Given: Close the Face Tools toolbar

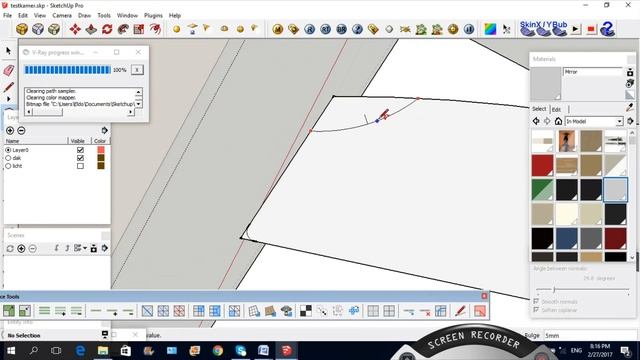Looking at the screenshot, I should pyautogui.click(x=484, y=296).
